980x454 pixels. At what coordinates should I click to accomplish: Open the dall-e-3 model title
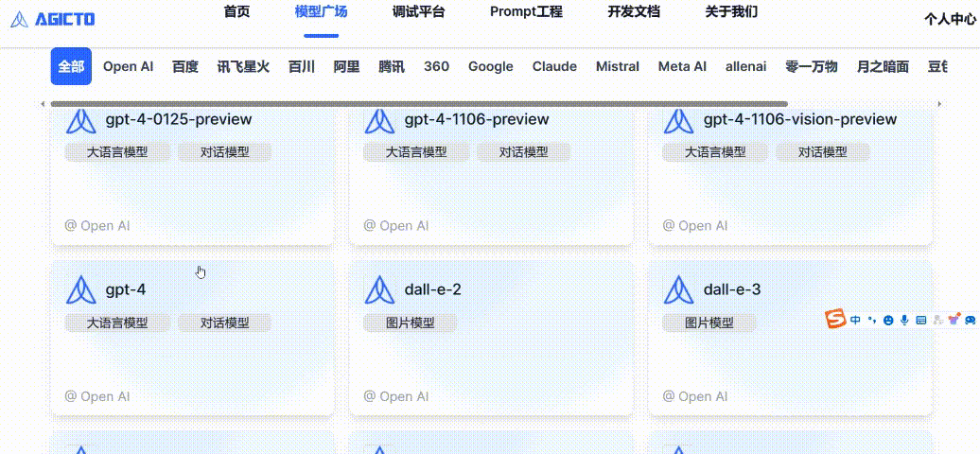pyautogui.click(x=732, y=289)
